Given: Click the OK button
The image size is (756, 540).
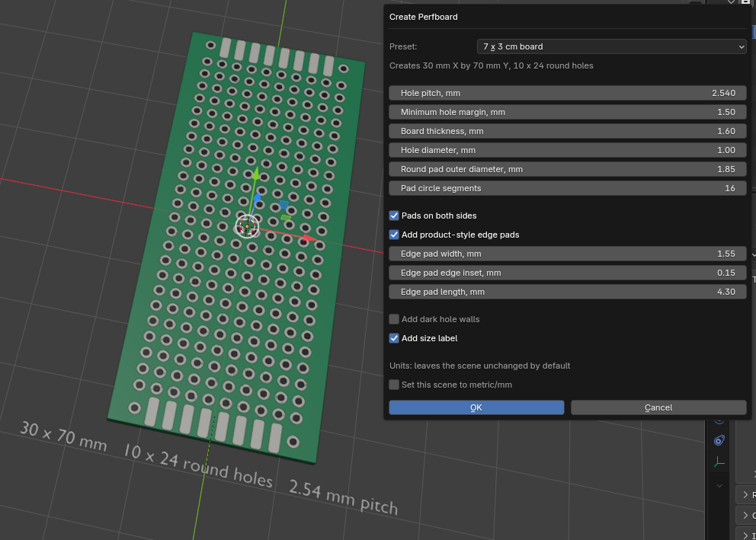Looking at the screenshot, I should click(476, 407).
